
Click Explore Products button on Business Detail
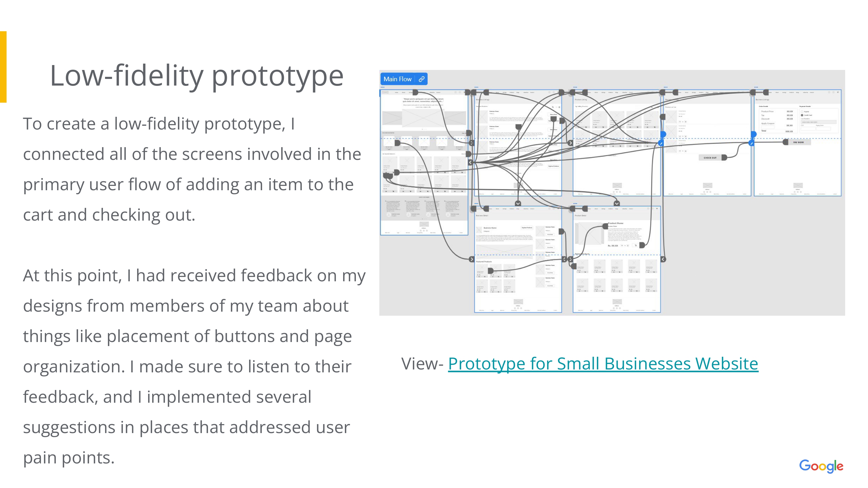coord(527,228)
